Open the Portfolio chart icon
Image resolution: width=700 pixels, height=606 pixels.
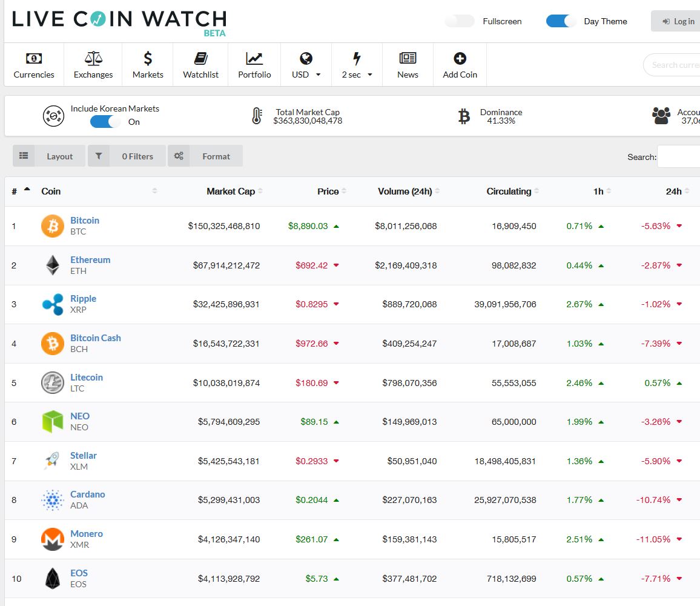point(254,58)
